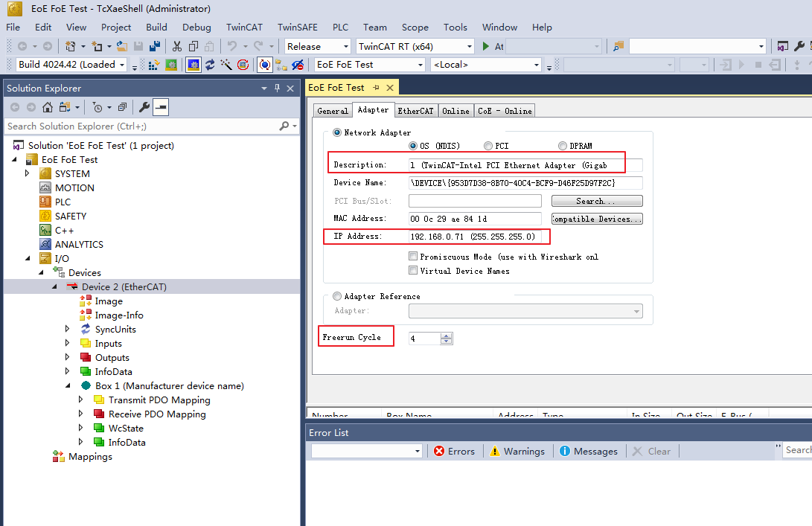This screenshot has height=526, width=812.
Task: Restart TwinCAT in Run Mode icon
Action: tap(171, 65)
